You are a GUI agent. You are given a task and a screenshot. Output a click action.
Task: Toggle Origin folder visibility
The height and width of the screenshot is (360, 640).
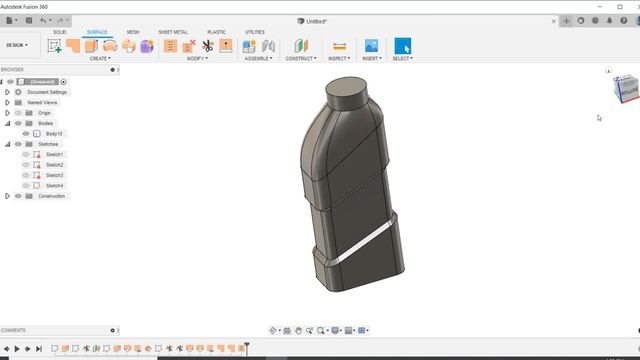pyautogui.click(x=18, y=113)
